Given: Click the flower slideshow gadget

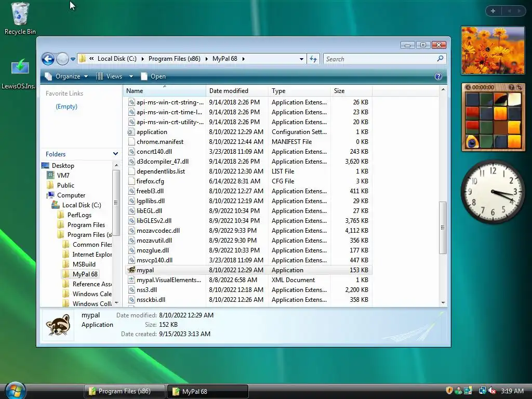Looking at the screenshot, I should (493, 50).
